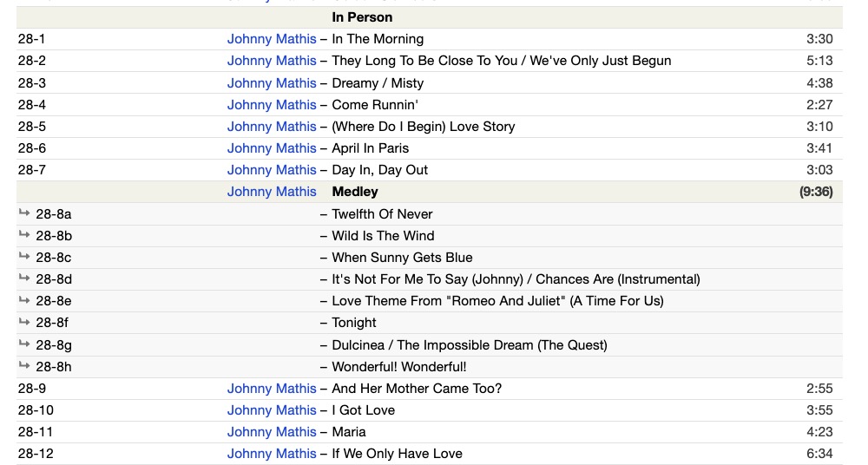Viewport: 868px width, 465px height.
Task: Select the In Person disc heading
Action: point(362,17)
